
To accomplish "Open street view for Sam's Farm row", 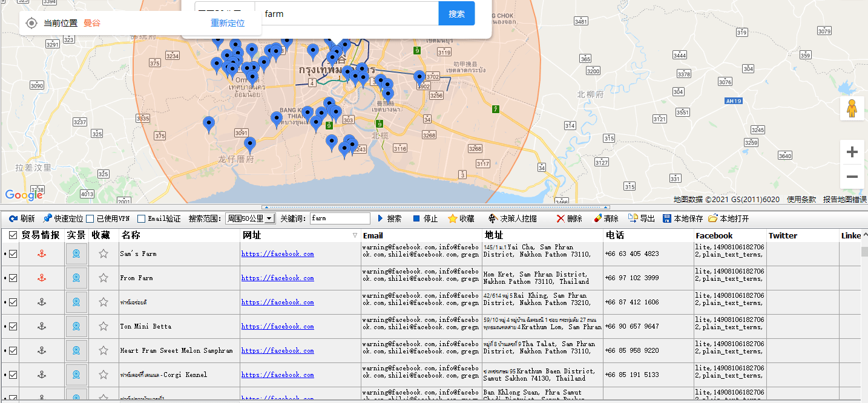I will pos(76,254).
